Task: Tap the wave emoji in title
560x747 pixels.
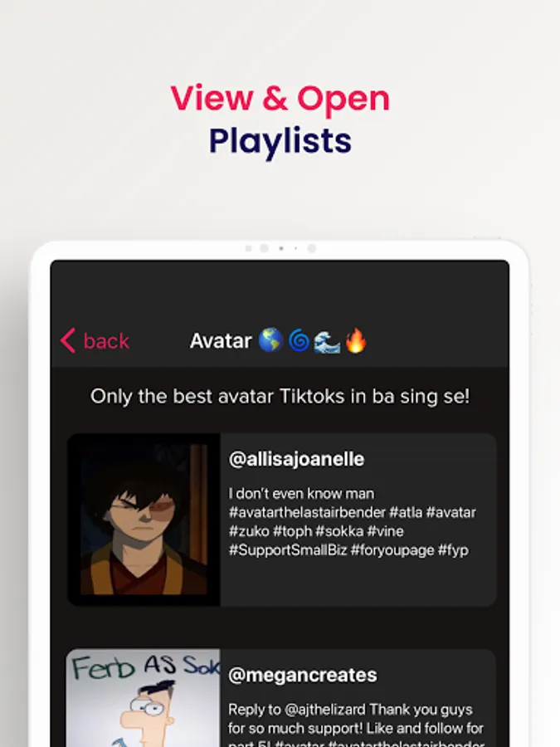Action: pos(327,341)
